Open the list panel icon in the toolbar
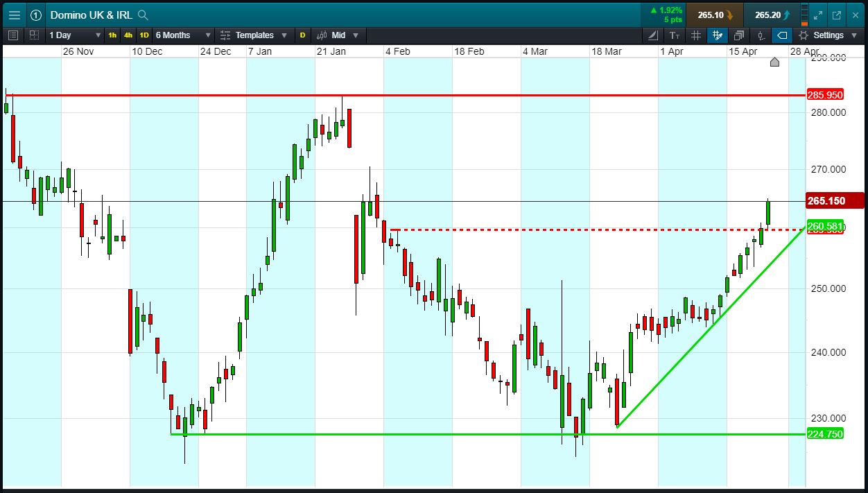 pos(13,35)
